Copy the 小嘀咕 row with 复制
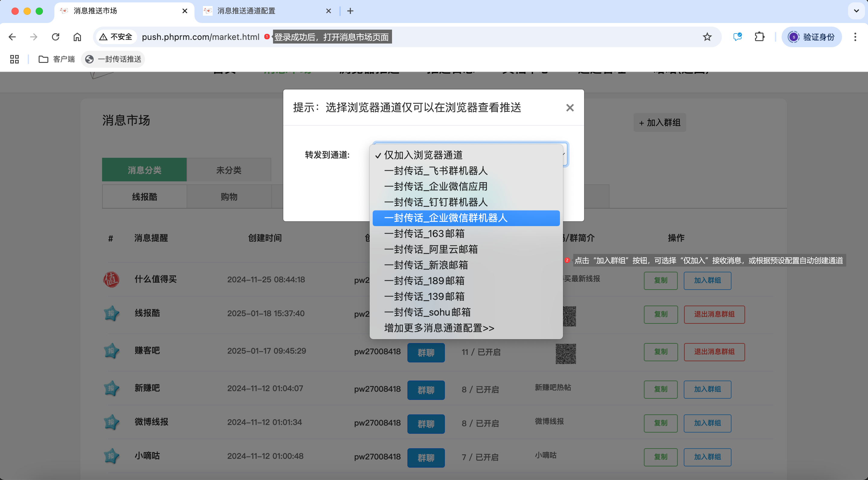This screenshot has width=868, height=480. point(661,457)
